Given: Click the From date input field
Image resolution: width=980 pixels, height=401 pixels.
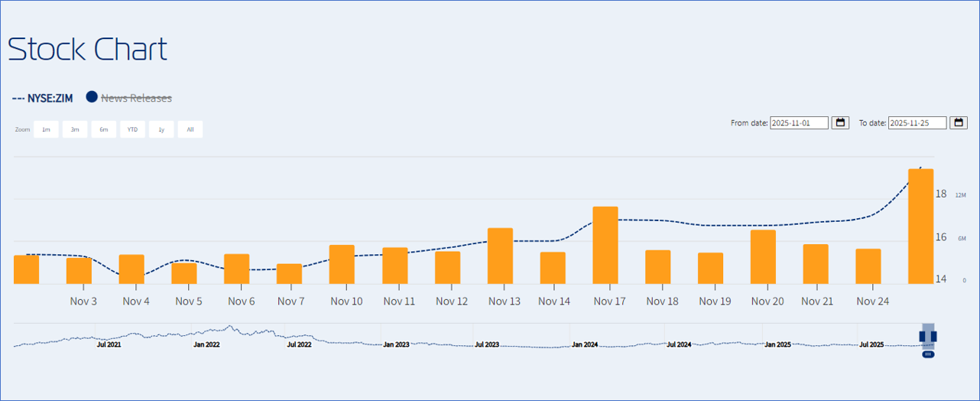Looking at the screenshot, I should 799,122.
